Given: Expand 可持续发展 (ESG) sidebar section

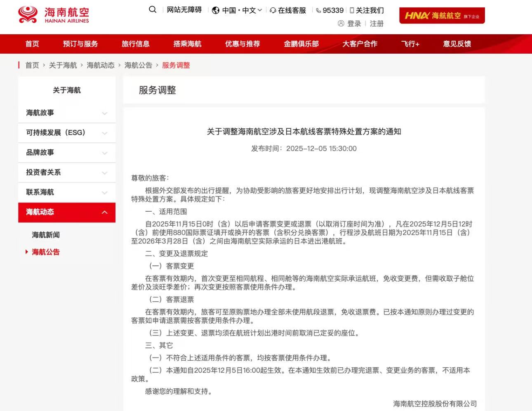Looking at the screenshot, I should (104, 133).
